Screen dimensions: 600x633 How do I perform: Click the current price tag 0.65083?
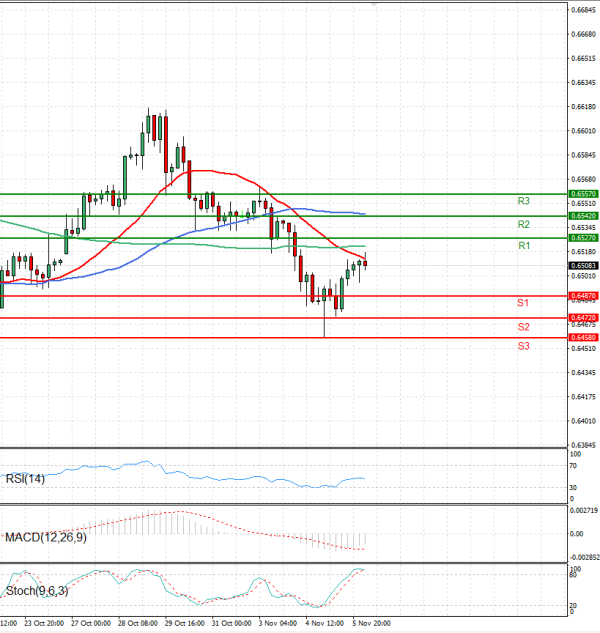tap(583, 265)
